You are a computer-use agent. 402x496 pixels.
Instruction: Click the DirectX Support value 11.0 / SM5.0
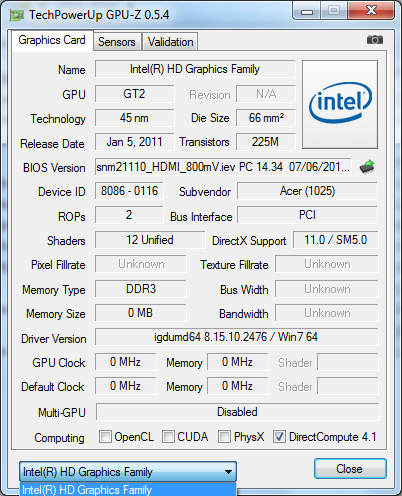(x=335, y=240)
